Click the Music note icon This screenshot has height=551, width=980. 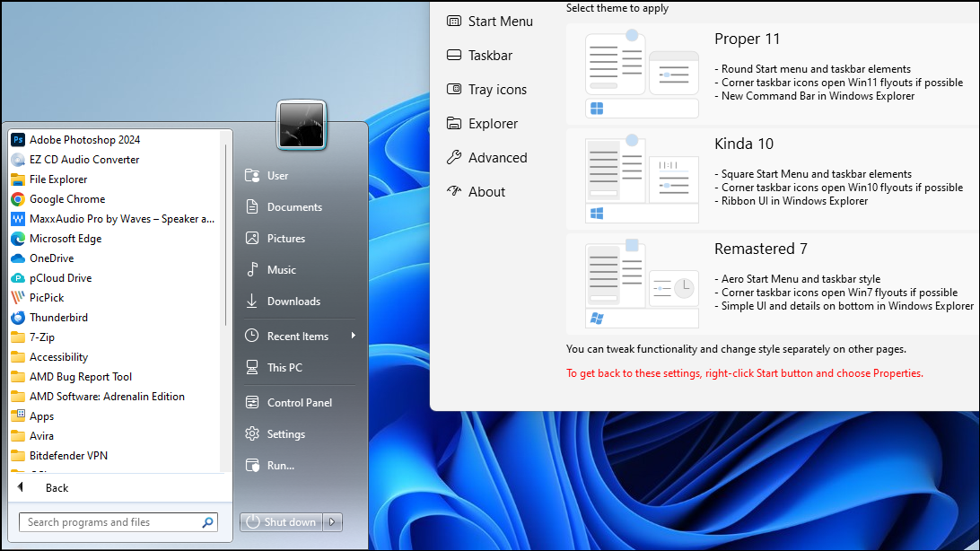coord(252,269)
